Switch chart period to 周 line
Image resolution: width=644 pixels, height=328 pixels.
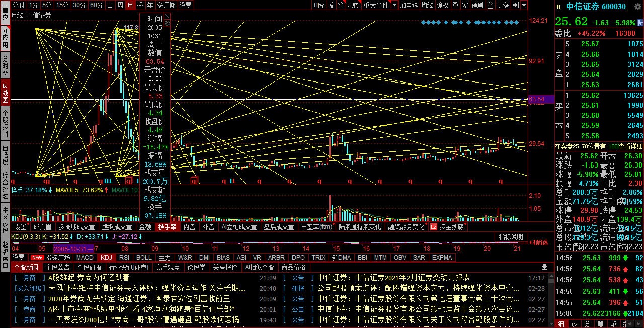click(x=120, y=5)
